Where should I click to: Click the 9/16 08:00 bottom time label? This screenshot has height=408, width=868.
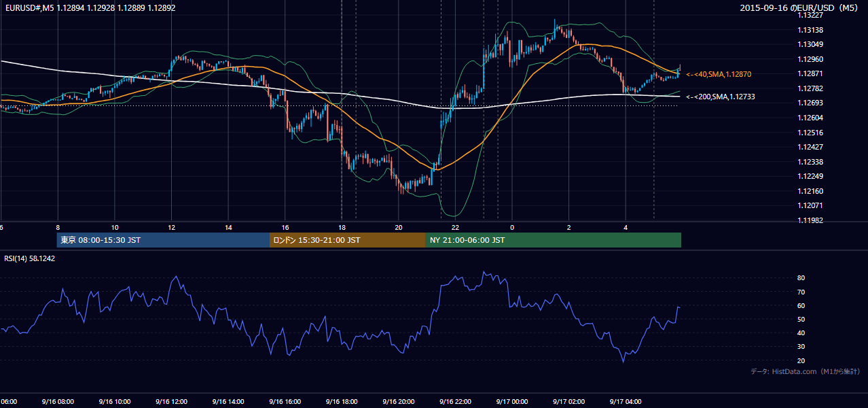58,401
